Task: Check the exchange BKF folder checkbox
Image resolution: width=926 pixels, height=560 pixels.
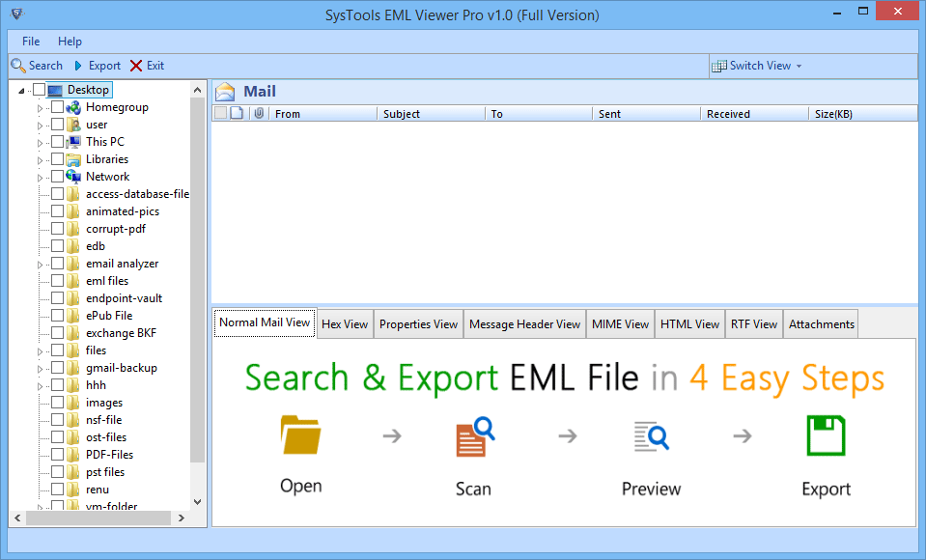Action: (57, 332)
